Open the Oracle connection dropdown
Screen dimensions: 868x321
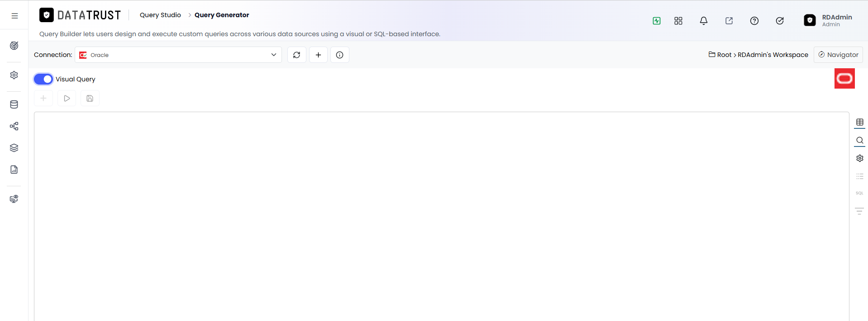(178, 55)
